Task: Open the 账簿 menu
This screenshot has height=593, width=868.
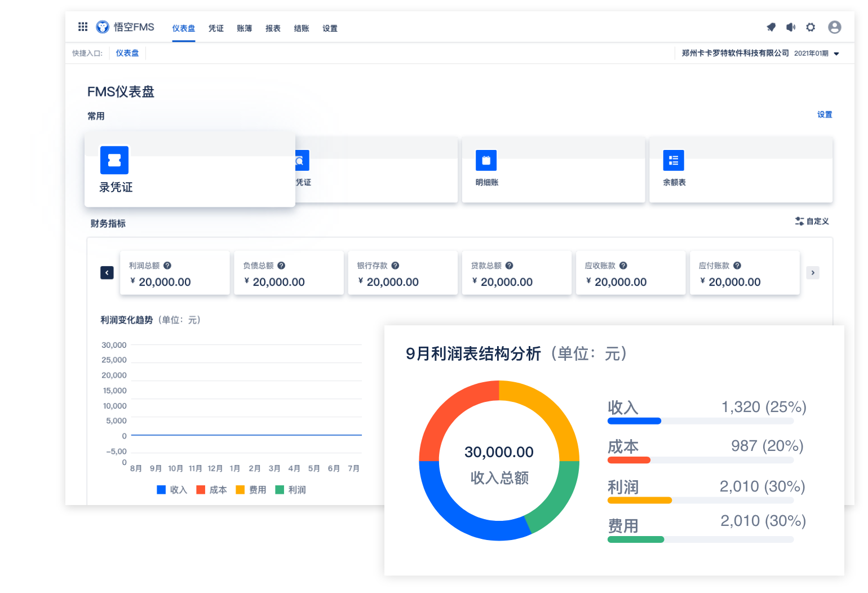Action: [x=245, y=28]
